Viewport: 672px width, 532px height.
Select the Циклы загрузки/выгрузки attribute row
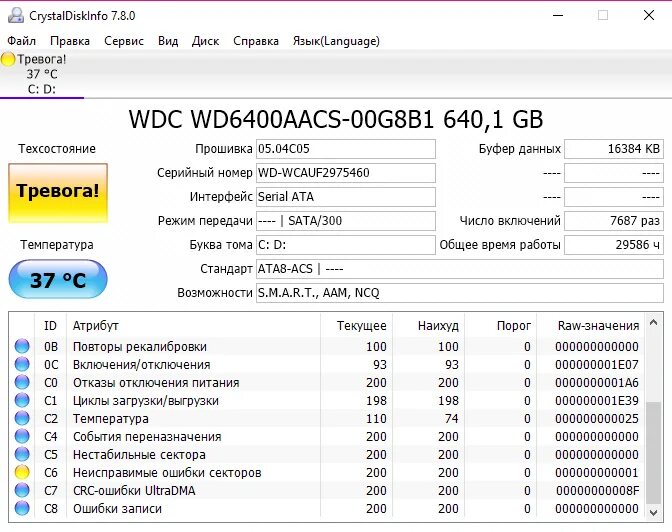[x=327, y=400]
